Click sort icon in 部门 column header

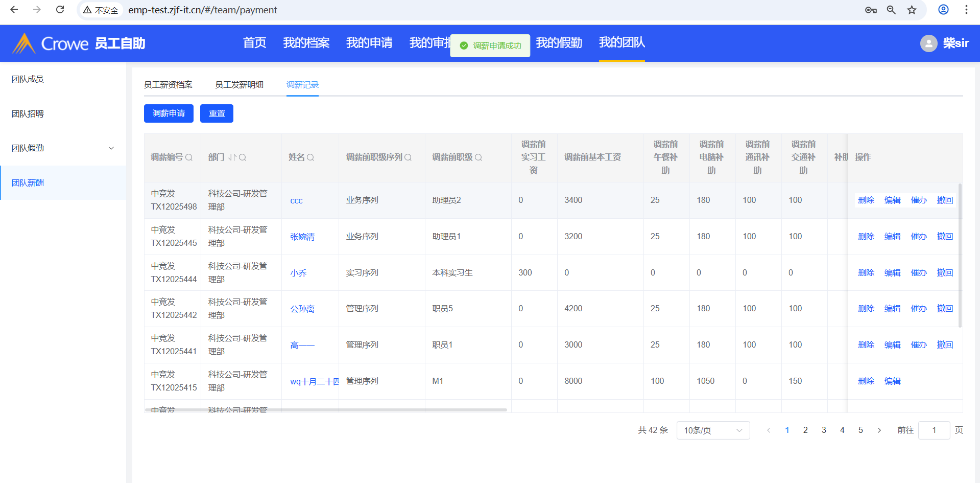pos(232,157)
